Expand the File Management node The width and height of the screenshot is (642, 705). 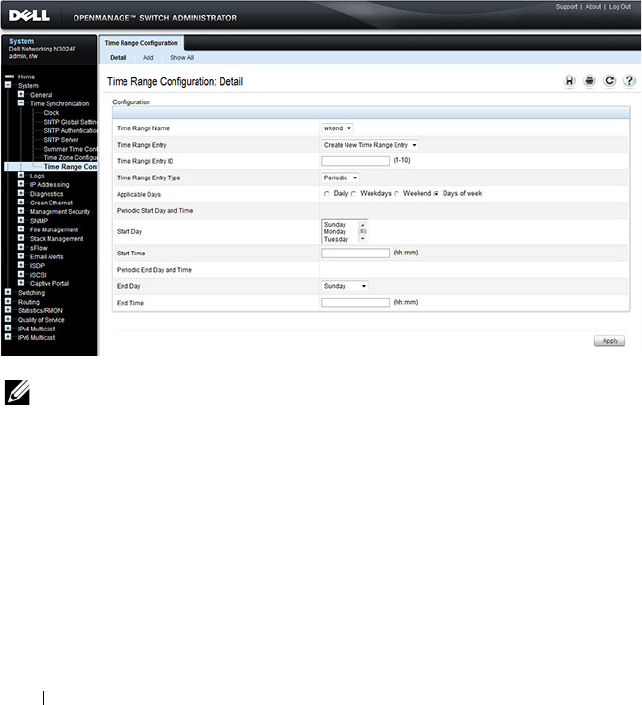21,229
